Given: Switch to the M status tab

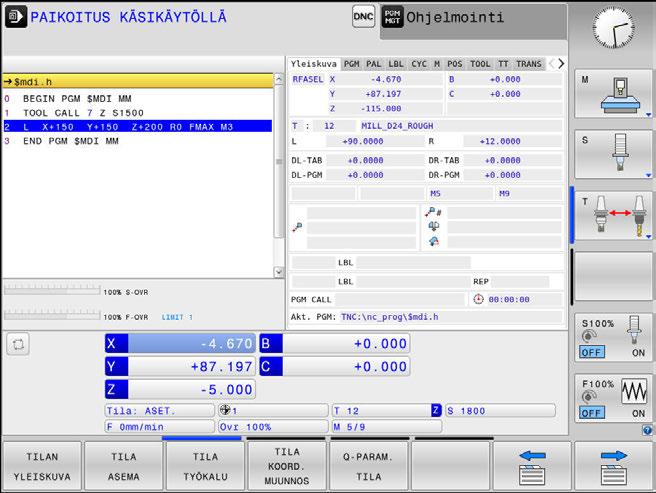Looking at the screenshot, I should click(437, 64).
